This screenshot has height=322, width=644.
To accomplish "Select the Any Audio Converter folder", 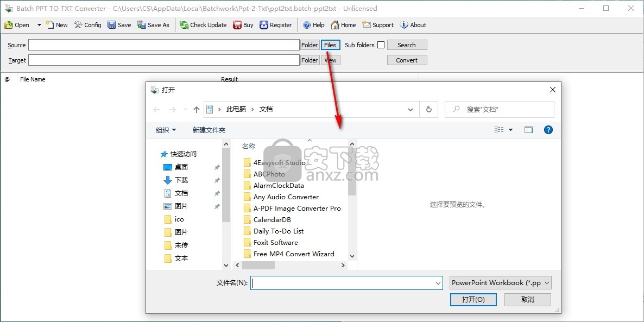I will [x=281, y=197].
